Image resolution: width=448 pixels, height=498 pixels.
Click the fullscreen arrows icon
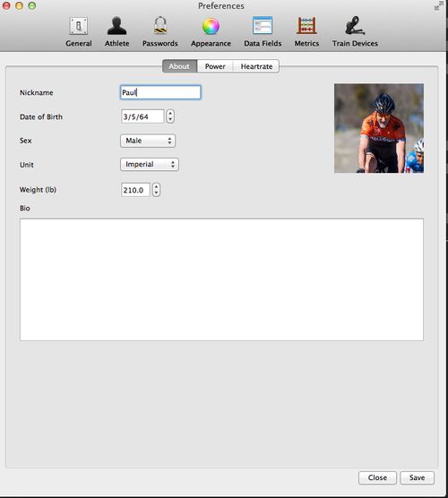click(x=439, y=5)
